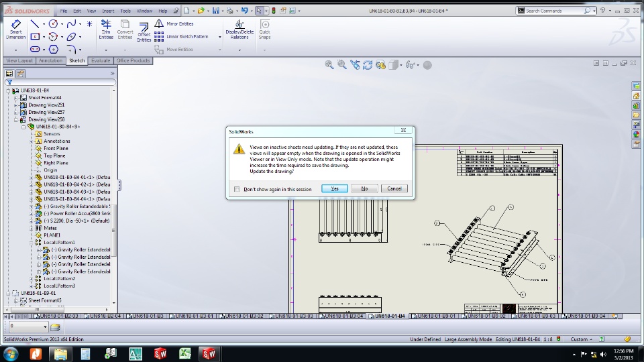This screenshot has height=362, width=644.
Task: Open Linear Sketch Pattern dropdown arrow
Action: (x=220, y=37)
